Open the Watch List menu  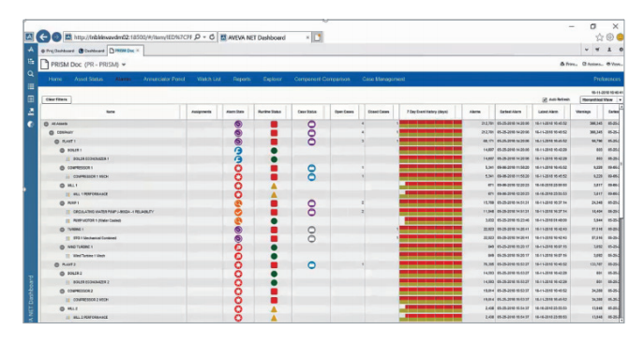[209, 79]
